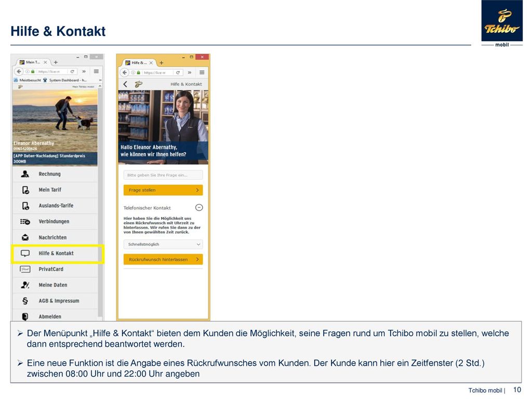Collapse the Telefonischer Kontakt section
This screenshot has width=532, height=399.
point(199,208)
